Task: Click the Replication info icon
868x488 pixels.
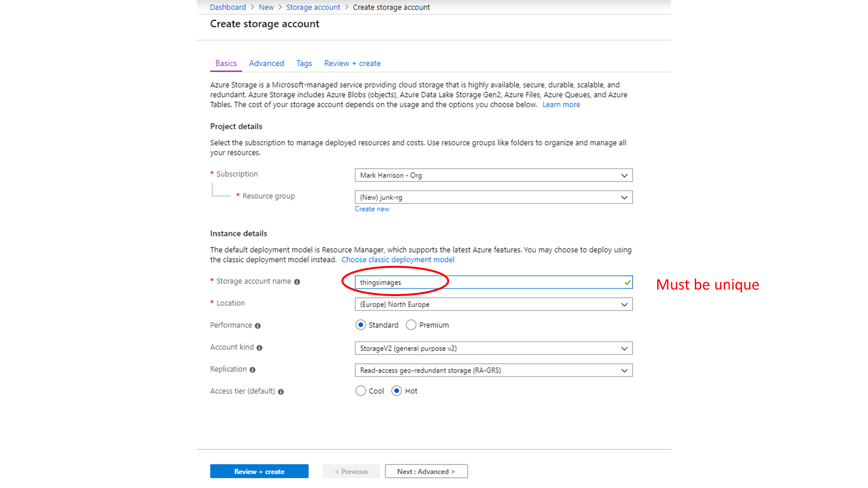Action: [252, 370]
